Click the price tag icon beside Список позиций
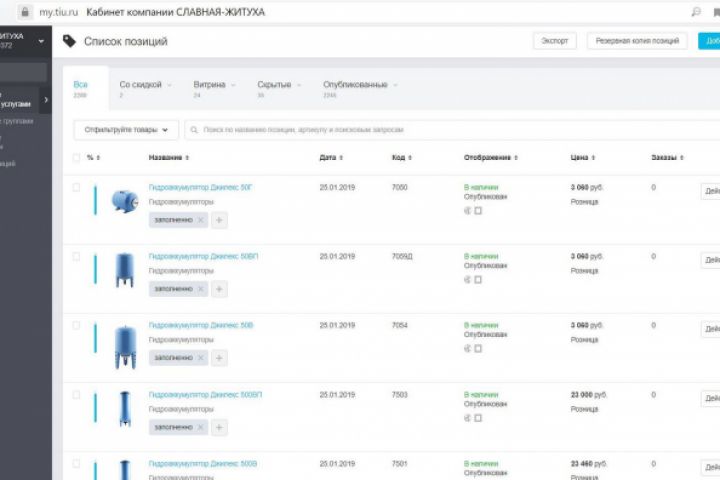 tap(69, 41)
